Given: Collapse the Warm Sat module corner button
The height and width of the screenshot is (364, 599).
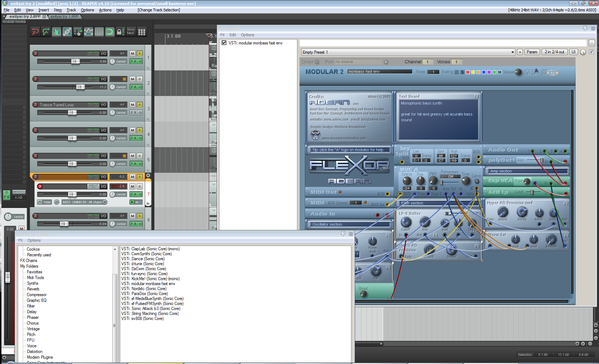Looking at the screenshot, I should 566,235.
